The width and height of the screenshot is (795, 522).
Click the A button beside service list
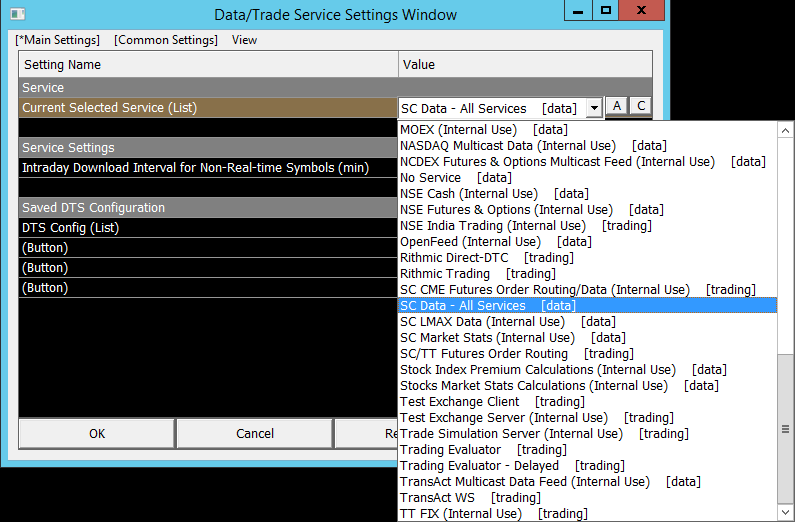617,106
